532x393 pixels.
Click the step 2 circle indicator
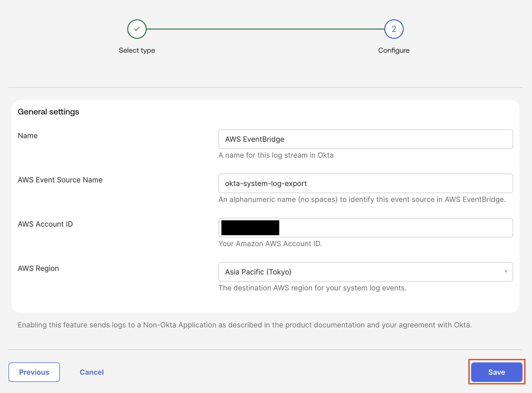(x=394, y=29)
